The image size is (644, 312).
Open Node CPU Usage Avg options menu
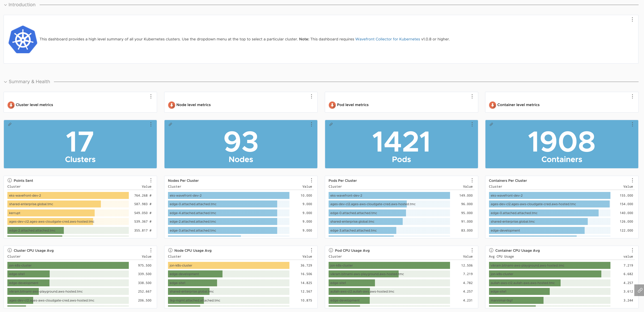click(x=311, y=250)
